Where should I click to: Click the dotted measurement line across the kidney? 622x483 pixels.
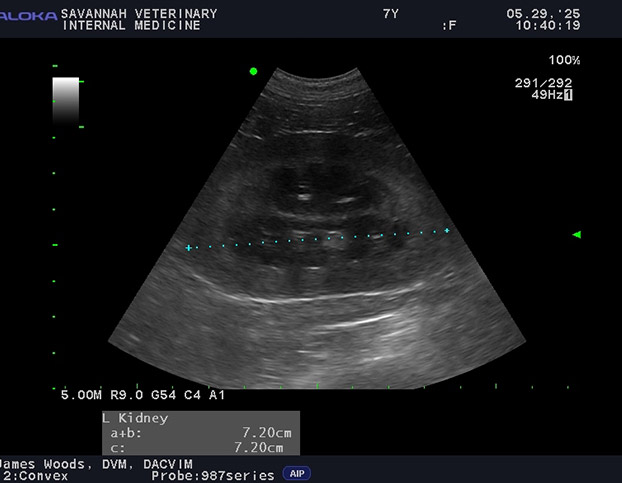click(x=318, y=239)
